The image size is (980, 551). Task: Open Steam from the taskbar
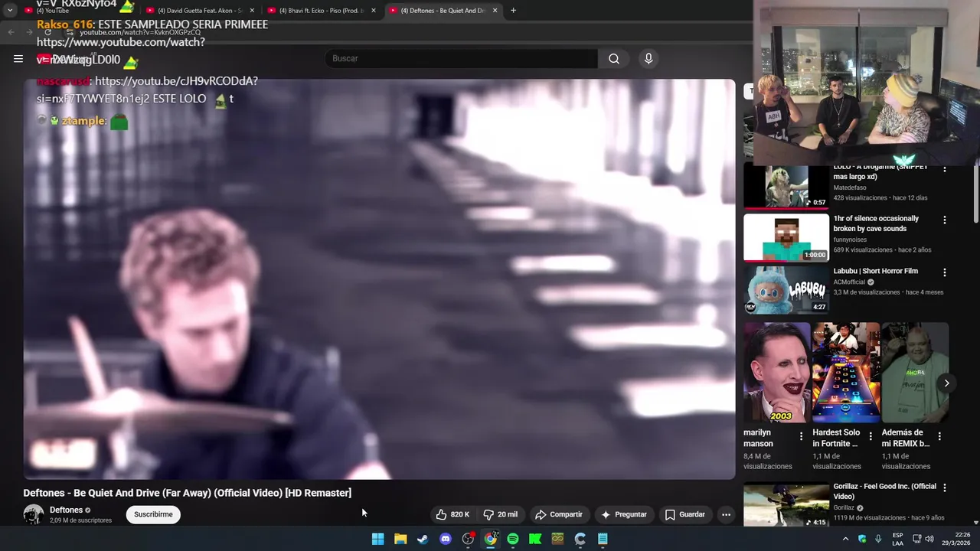pos(423,539)
